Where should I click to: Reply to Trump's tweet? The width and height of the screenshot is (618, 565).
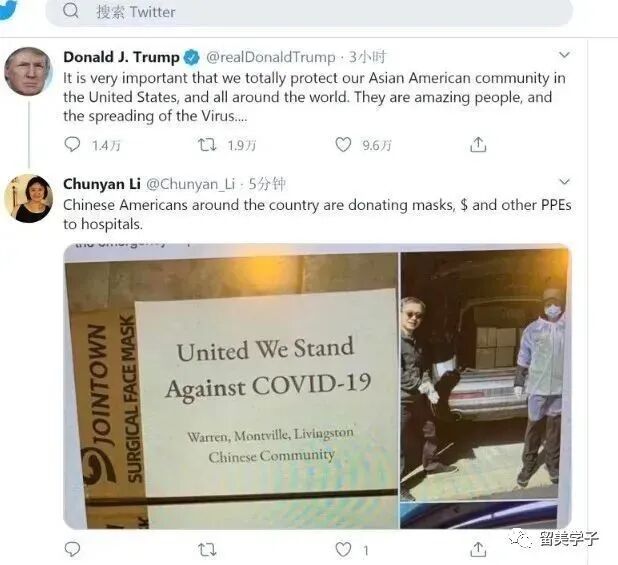[72, 145]
